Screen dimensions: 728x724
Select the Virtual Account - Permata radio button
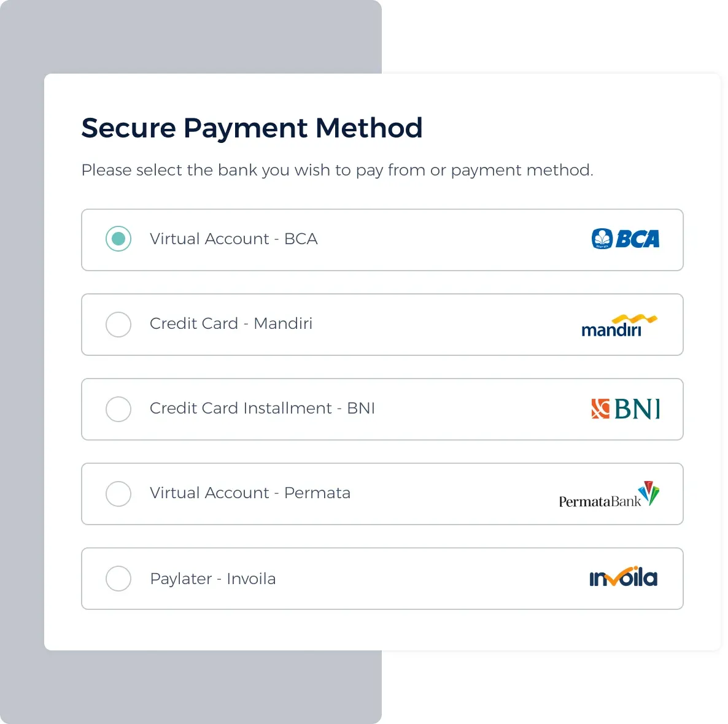coord(118,493)
